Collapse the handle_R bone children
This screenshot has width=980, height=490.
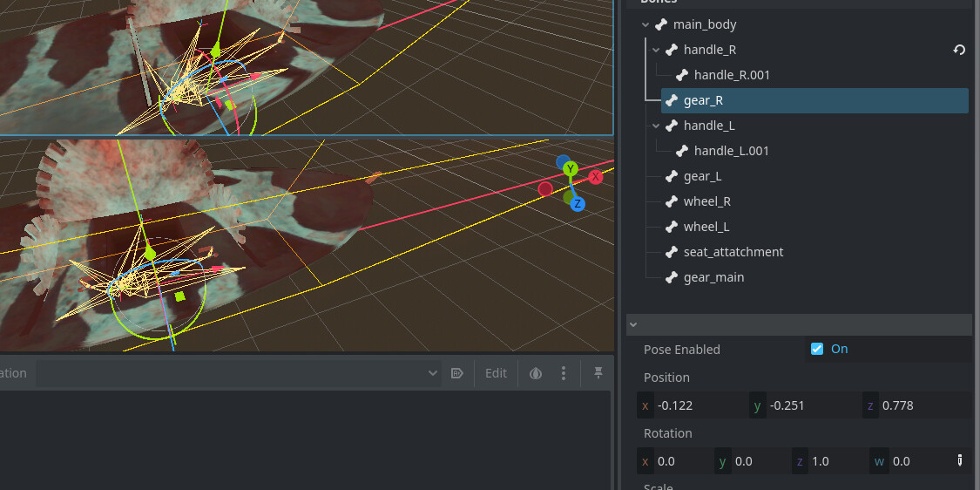point(656,51)
